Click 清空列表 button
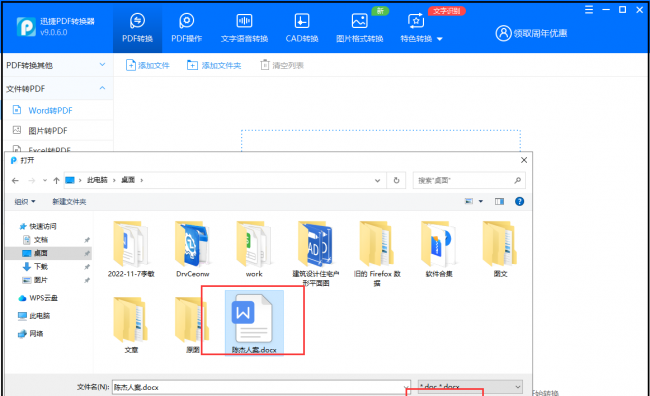The width and height of the screenshot is (650, 396). (282, 65)
